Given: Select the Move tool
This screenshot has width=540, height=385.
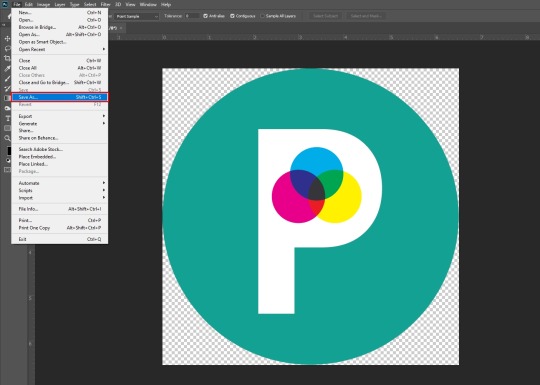Looking at the screenshot, I should (7, 39).
